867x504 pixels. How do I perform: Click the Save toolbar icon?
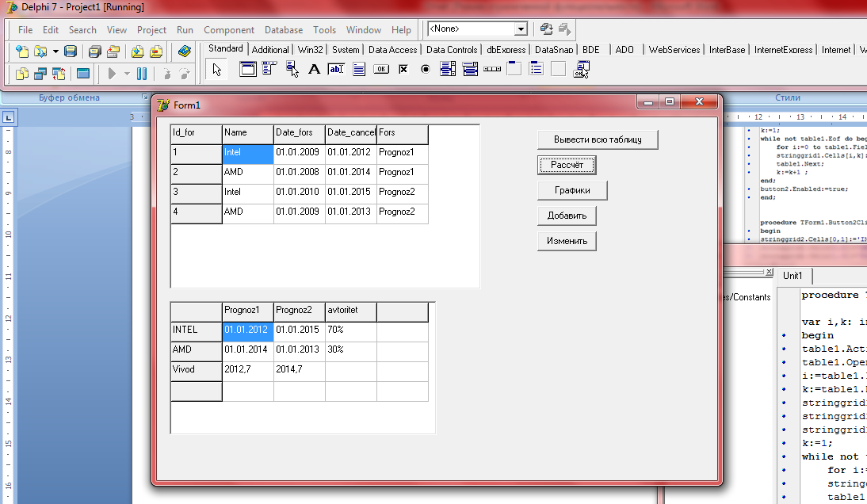(x=71, y=52)
